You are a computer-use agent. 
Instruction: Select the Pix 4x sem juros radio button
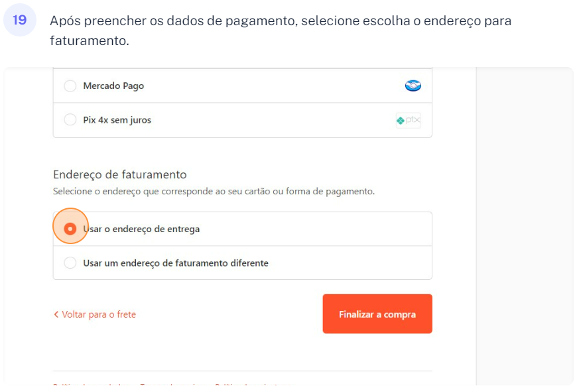(70, 120)
